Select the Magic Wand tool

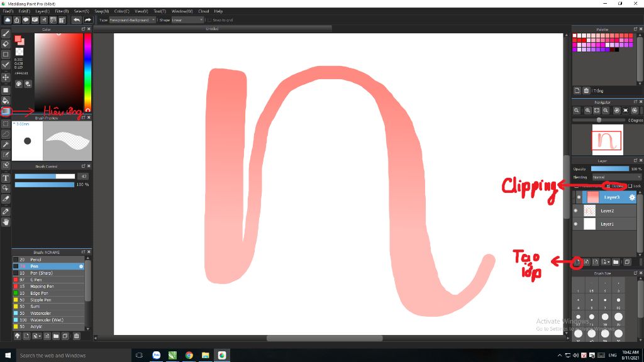(x=6, y=145)
